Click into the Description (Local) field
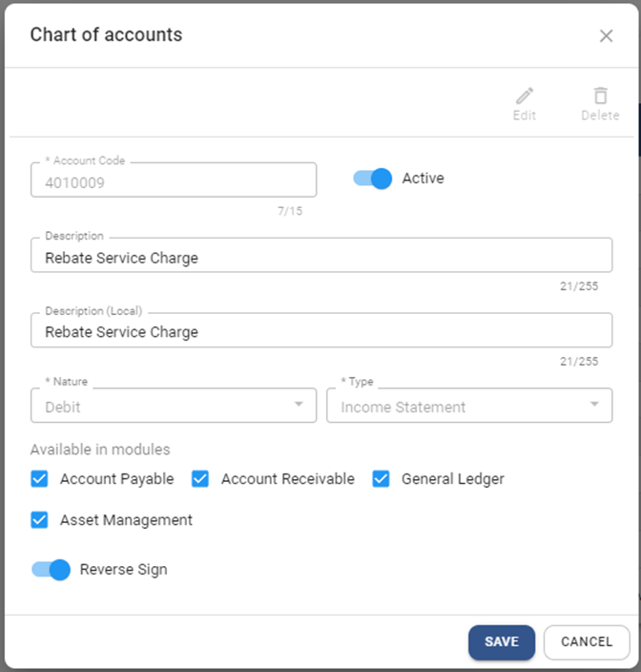 [x=320, y=332]
